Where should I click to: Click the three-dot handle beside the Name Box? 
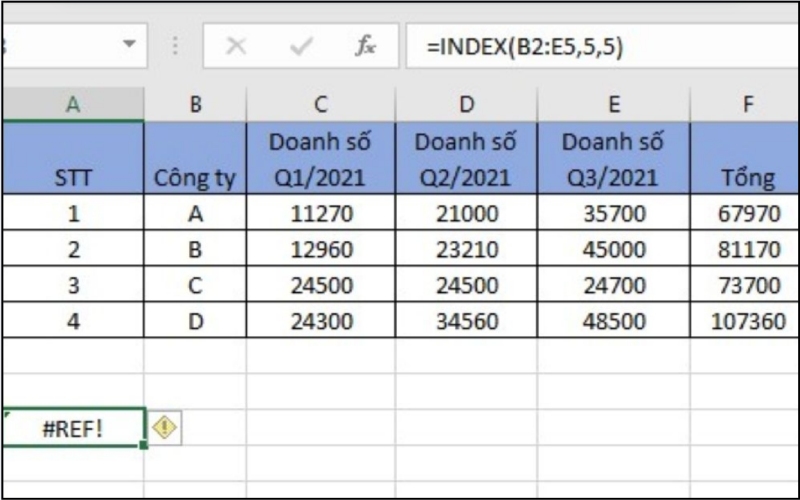coord(175,46)
